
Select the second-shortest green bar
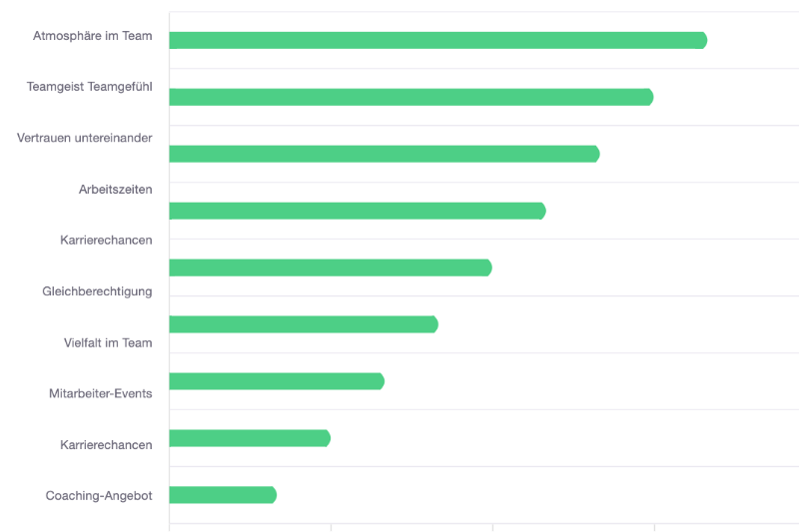(250, 438)
